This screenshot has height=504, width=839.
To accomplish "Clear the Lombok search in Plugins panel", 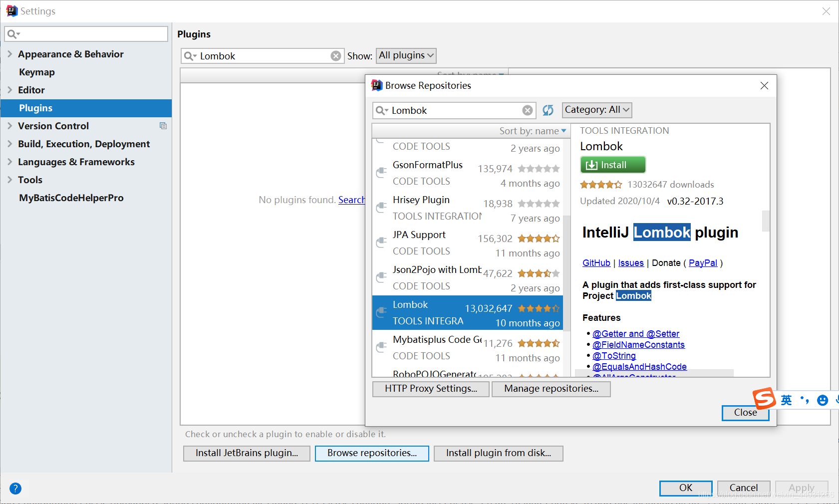I will (336, 56).
